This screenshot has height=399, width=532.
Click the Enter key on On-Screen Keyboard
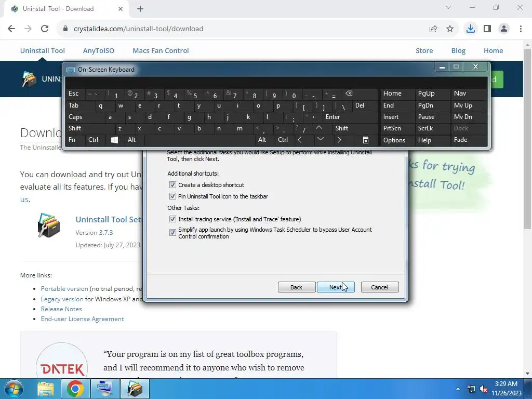click(350, 117)
